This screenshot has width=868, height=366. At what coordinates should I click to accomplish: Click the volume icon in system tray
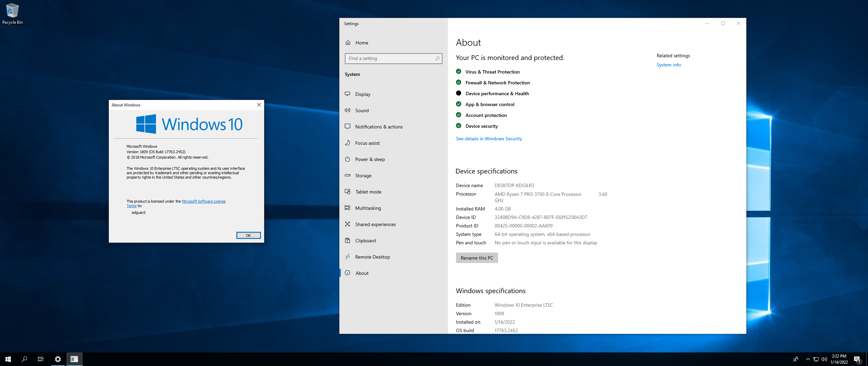[x=824, y=359]
